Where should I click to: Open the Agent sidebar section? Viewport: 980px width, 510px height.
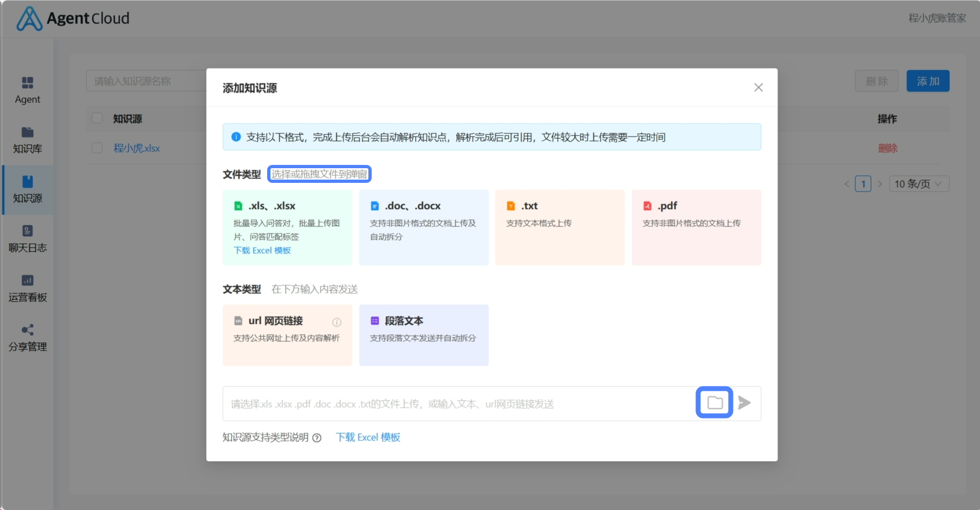pyautogui.click(x=27, y=90)
